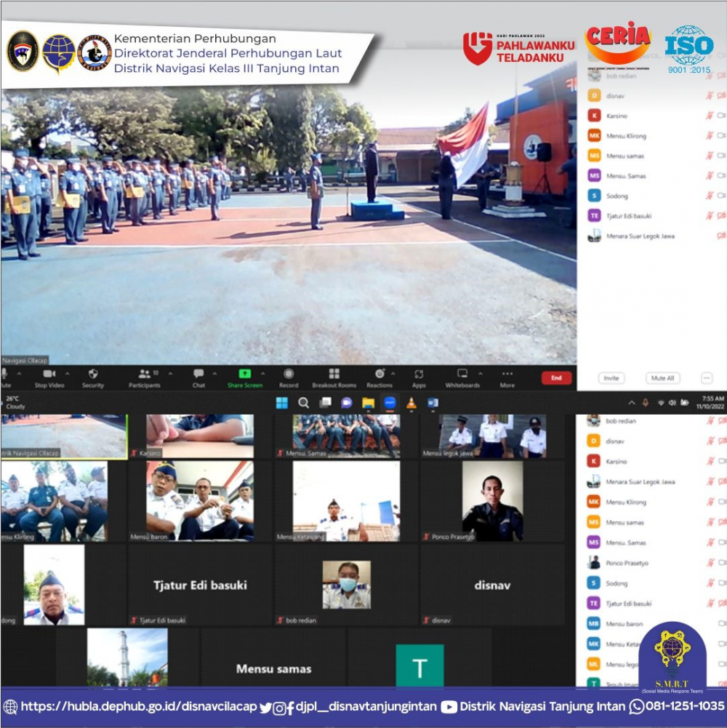Expand the arrow next to Share Screen
This screenshot has height=728, width=727.
pyautogui.click(x=262, y=373)
